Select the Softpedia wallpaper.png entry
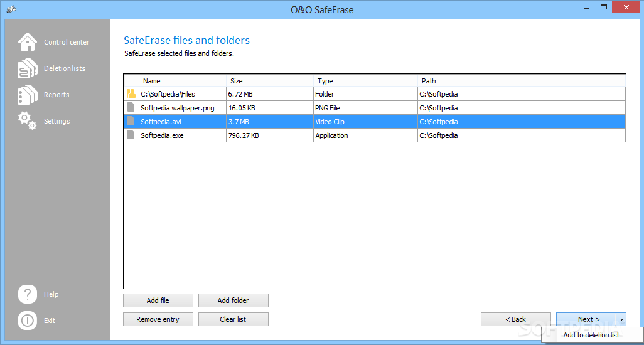The image size is (644, 345). (x=178, y=108)
